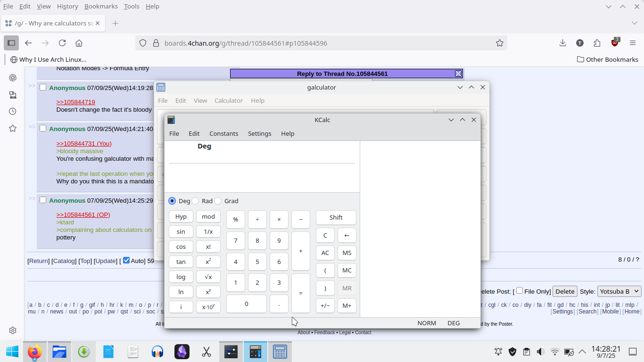Go back one page in Firefox

pyautogui.click(x=28, y=43)
